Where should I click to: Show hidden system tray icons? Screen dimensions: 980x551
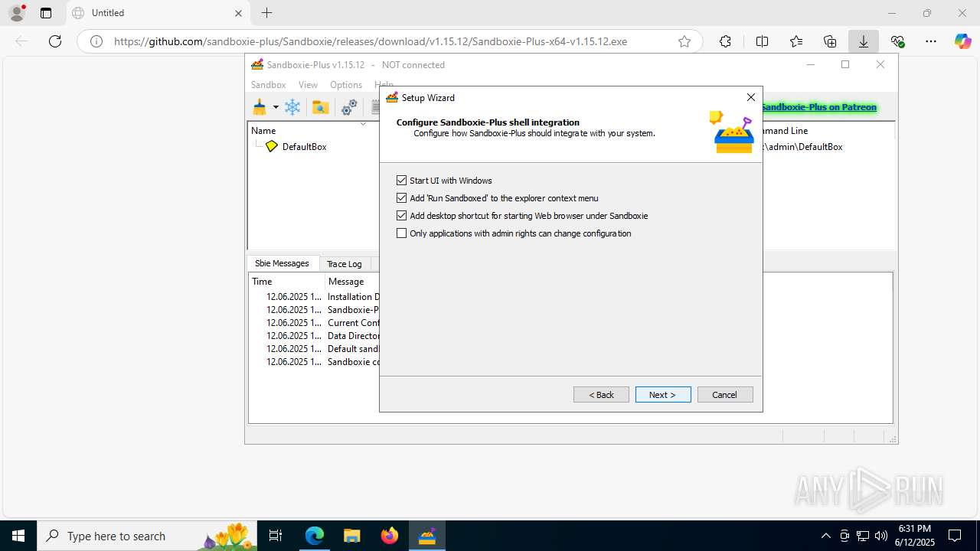click(x=825, y=536)
